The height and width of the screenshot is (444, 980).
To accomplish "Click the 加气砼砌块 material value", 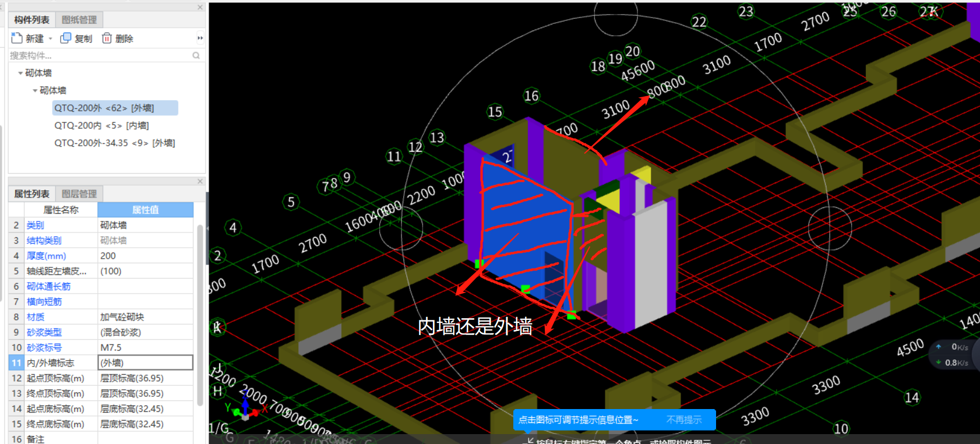I will [x=145, y=317].
